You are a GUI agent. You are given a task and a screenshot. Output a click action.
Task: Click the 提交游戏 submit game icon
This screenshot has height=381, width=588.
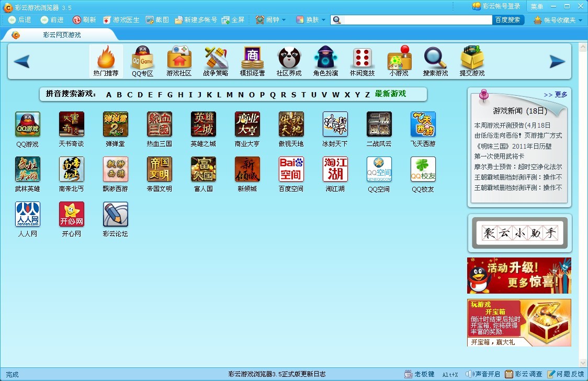pos(472,61)
